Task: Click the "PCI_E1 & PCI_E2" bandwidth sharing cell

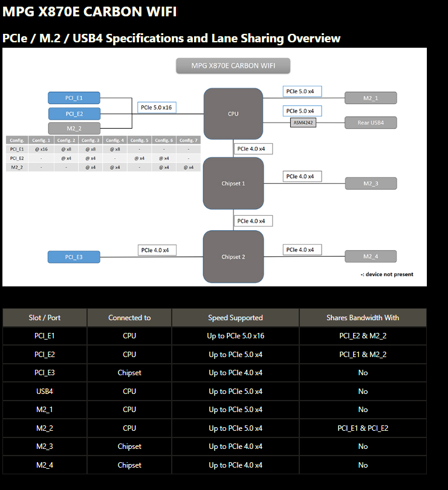Action: coord(363,428)
